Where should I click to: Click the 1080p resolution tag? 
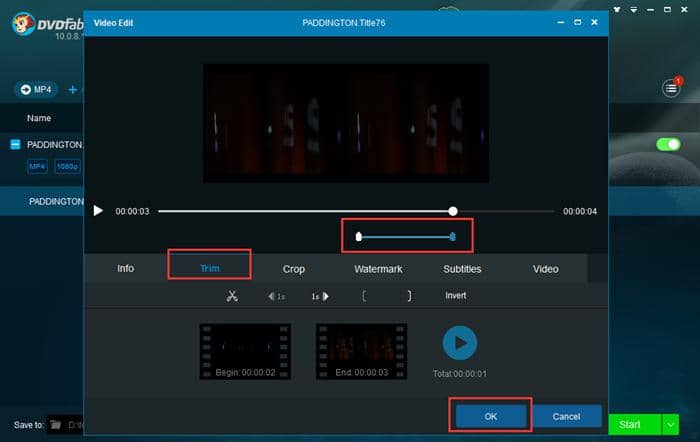point(67,167)
